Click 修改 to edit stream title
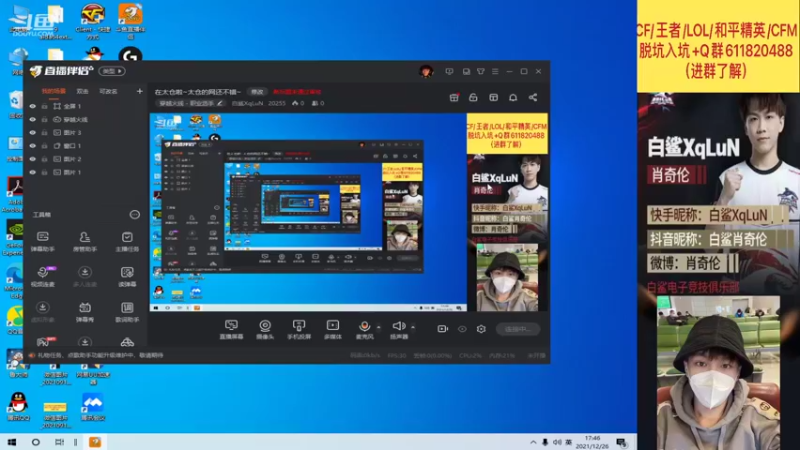The width and height of the screenshot is (800, 450). tap(257, 92)
